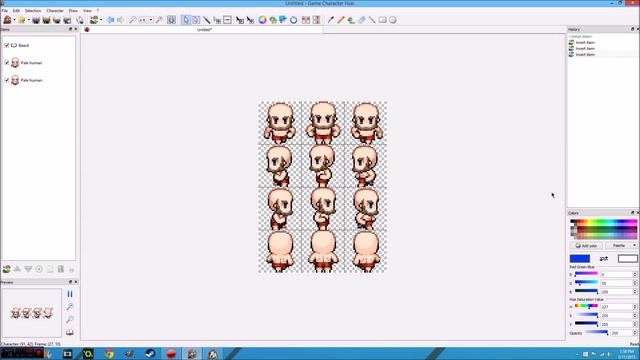Open the color wheel adjustment tool
This screenshot has width=640, height=360.
(x=262, y=20)
